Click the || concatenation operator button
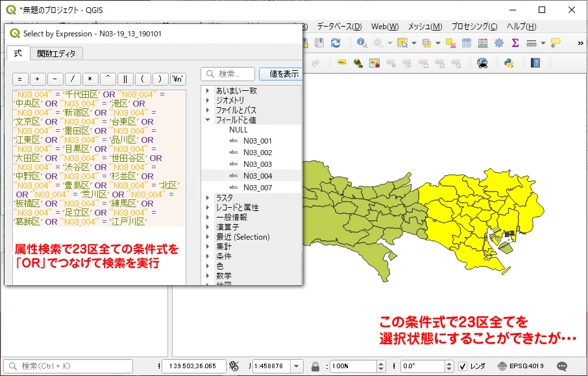588x376 pixels. pyautogui.click(x=125, y=80)
